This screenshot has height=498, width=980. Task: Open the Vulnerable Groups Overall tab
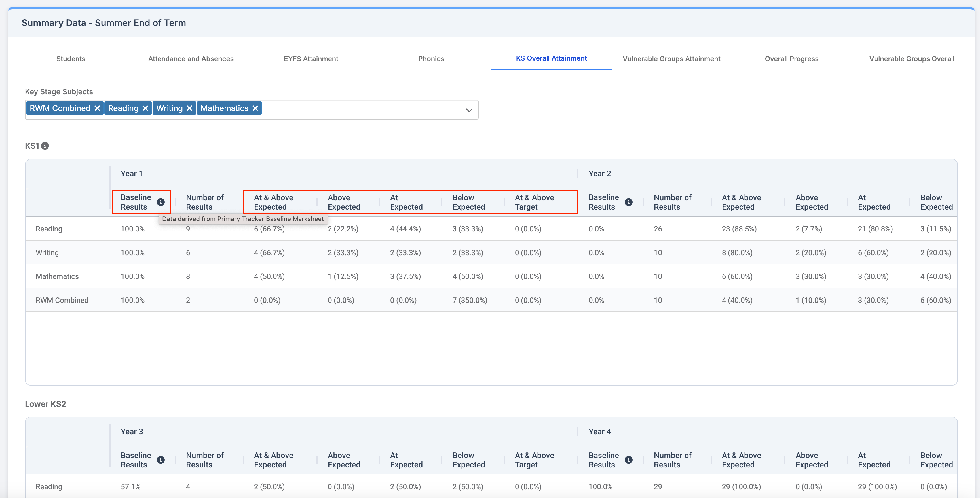tap(912, 59)
